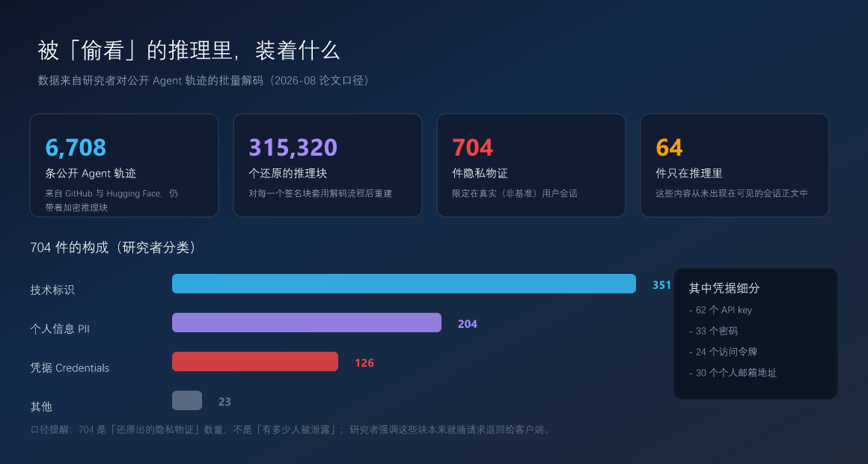Image resolution: width=868 pixels, height=464 pixels.
Task: Click the line 24 个访问令牌
Action: click(x=723, y=352)
